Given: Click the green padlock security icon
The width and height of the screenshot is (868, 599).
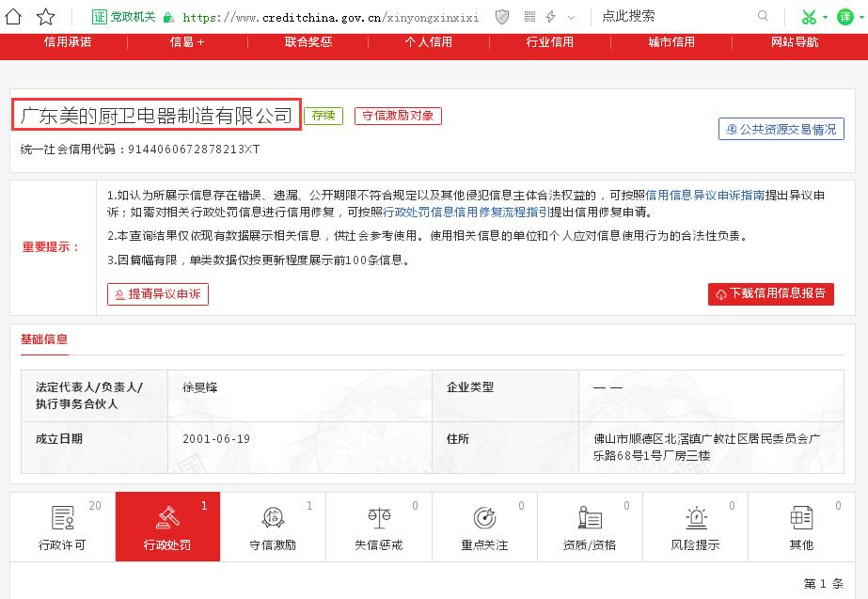Looking at the screenshot, I should pyautogui.click(x=168, y=18).
